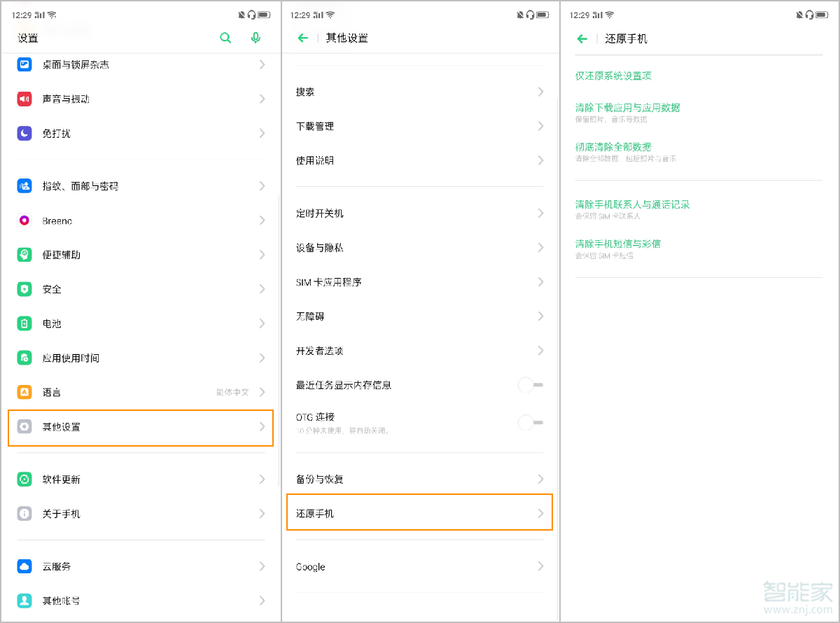Select the 指纹、面部与密码 fingerprint icon
Image resolution: width=840 pixels, height=623 pixels.
(x=24, y=186)
